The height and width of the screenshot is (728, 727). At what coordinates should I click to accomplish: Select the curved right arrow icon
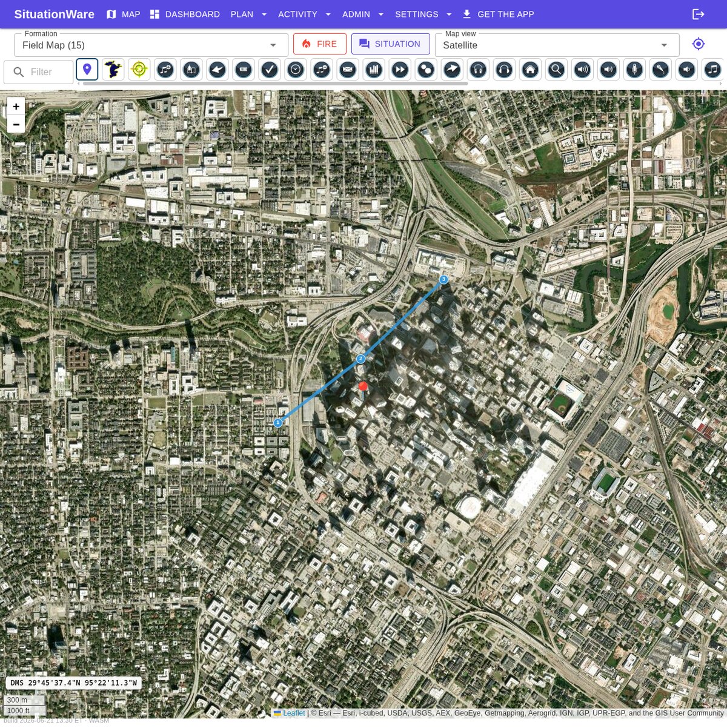click(452, 70)
